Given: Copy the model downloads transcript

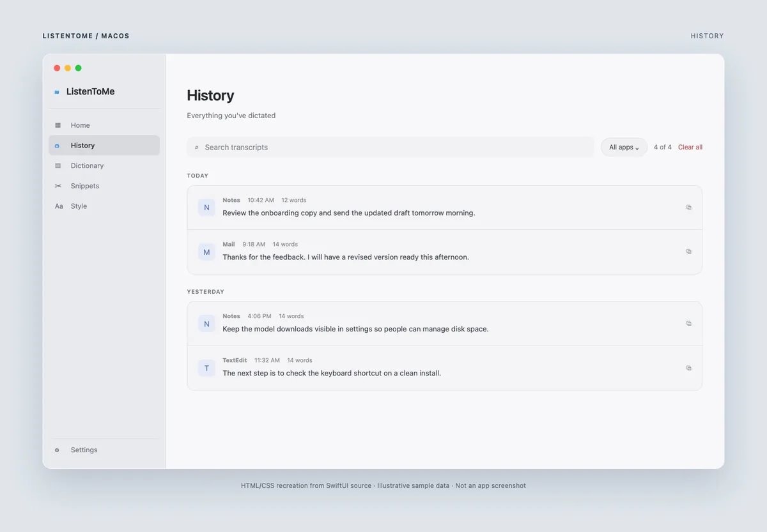Looking at the screenshot, I should (688, 323).
